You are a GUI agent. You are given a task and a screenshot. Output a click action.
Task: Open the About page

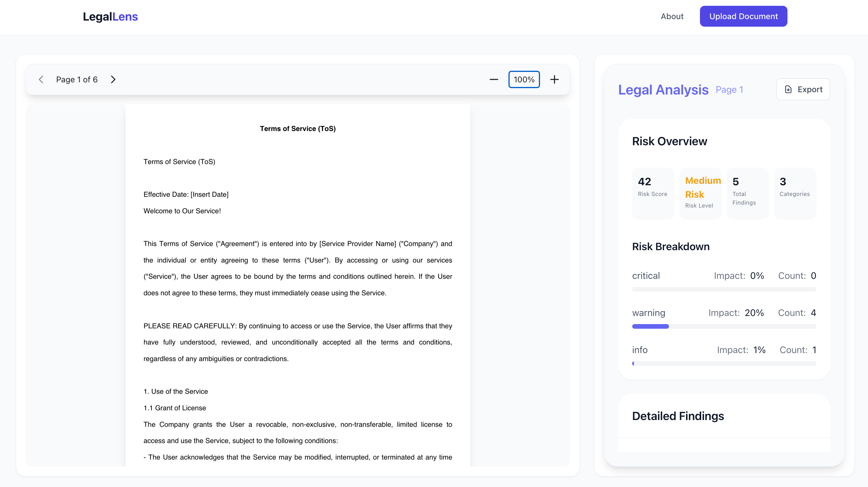pyautogui.click(x=672, y=16)
